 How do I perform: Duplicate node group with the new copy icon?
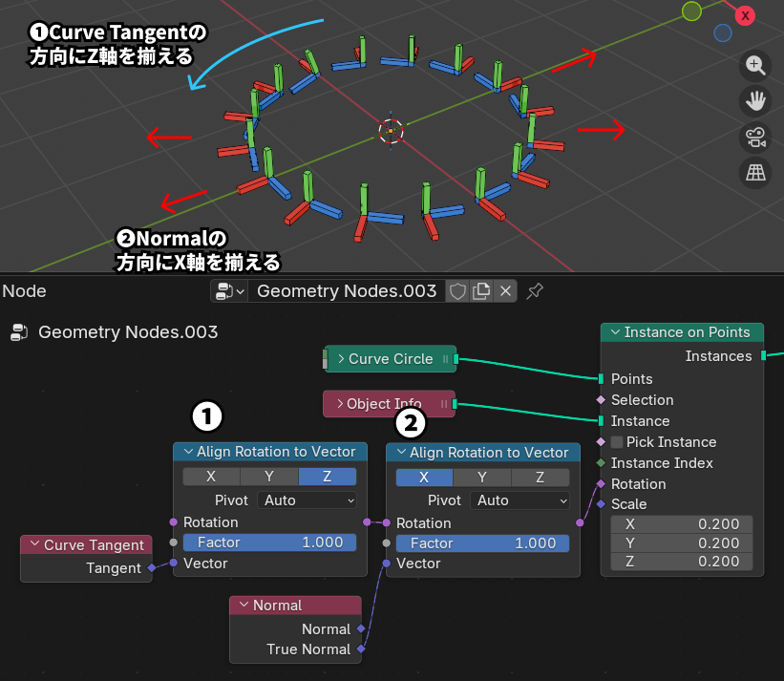(482, 291)
